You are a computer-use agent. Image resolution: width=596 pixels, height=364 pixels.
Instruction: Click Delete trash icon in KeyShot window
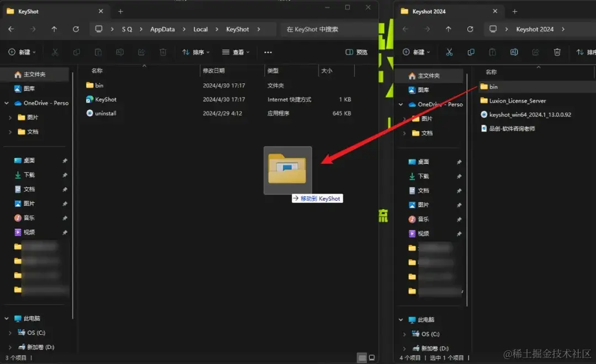(163, 52)
